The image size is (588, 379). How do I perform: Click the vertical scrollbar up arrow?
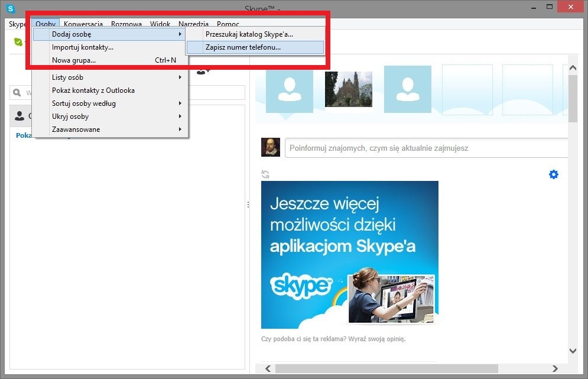click(x=573, y=68)
